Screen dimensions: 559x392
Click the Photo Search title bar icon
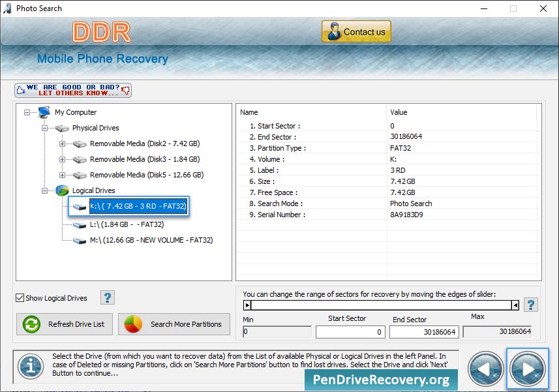(x=7, y=8)
